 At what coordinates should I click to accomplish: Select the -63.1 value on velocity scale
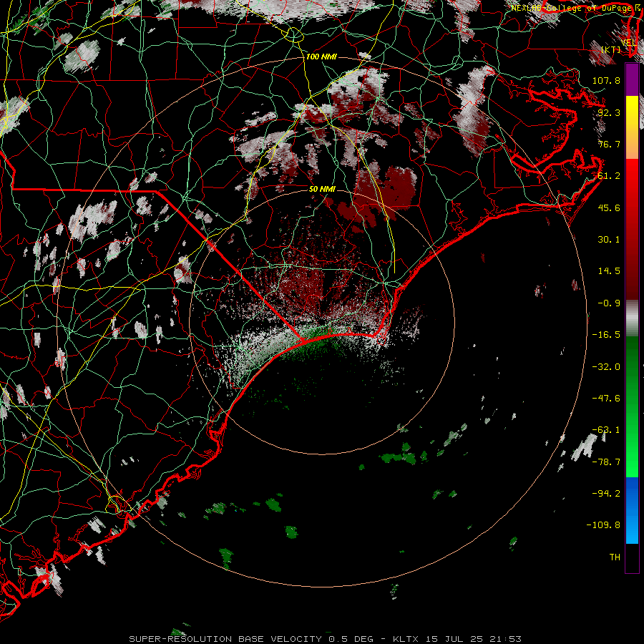pos(606,430)
